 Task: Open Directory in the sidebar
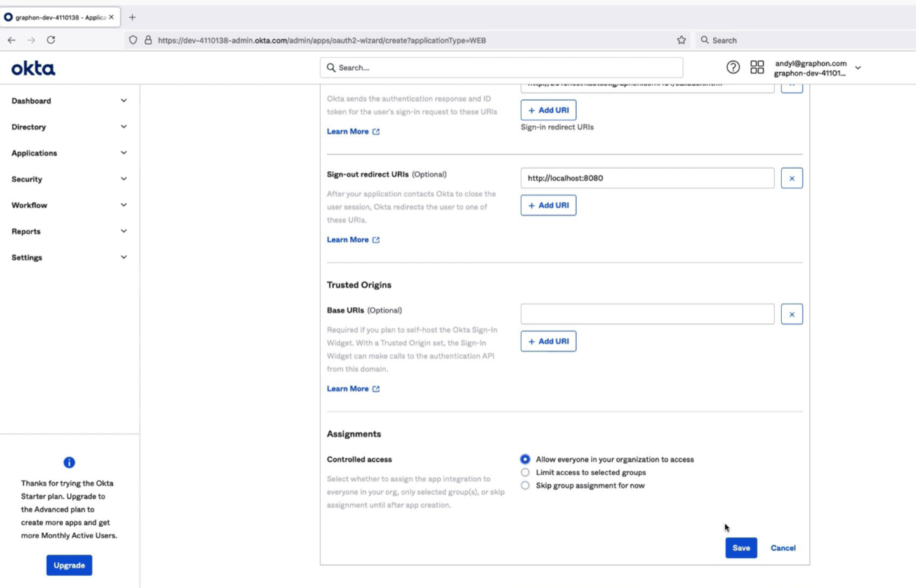[29, 127]
